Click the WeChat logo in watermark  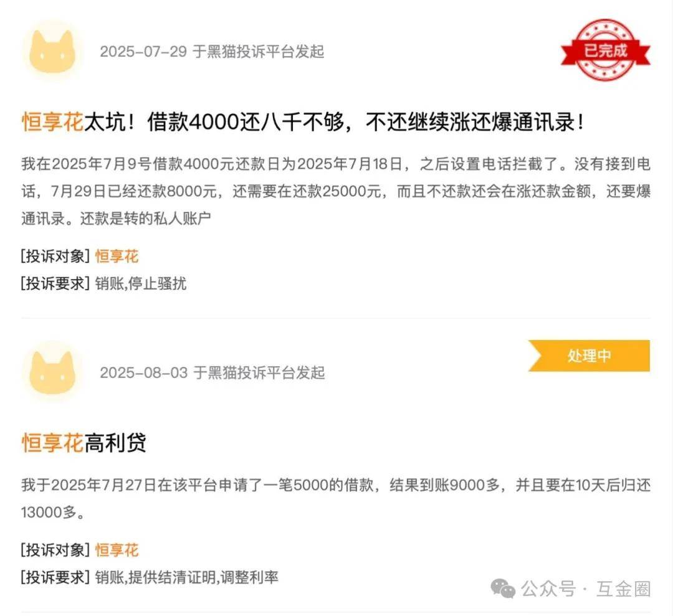pos(503,588)
